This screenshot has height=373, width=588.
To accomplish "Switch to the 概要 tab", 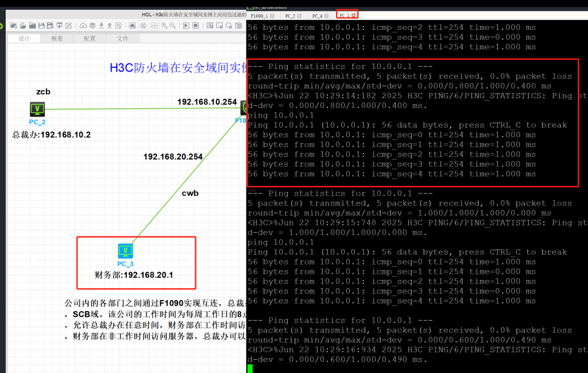I will point(57,38).
